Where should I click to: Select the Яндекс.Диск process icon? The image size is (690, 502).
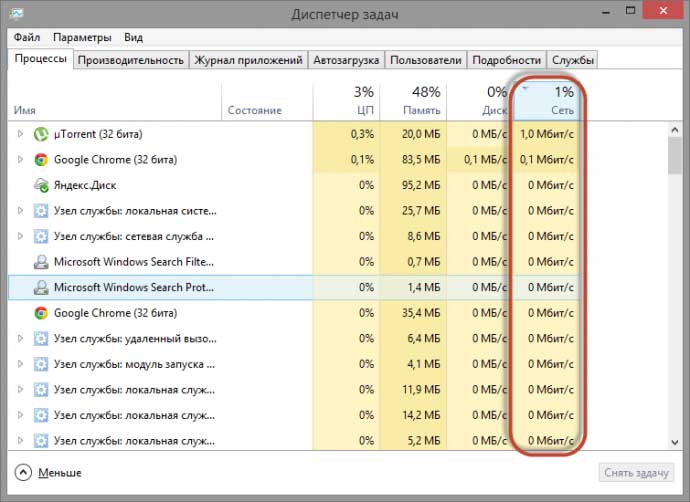[41, 185]
